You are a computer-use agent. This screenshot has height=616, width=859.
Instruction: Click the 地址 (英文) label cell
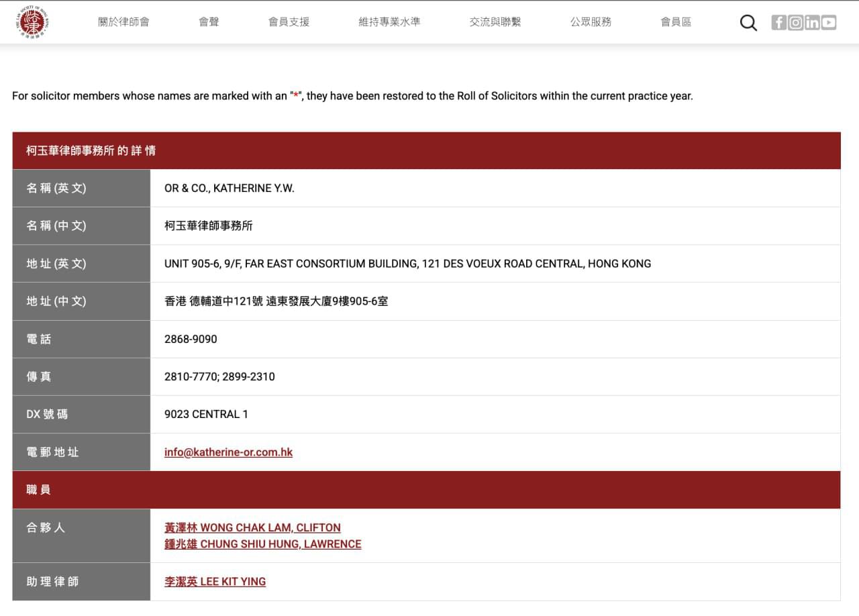click(x=81, y=264)
